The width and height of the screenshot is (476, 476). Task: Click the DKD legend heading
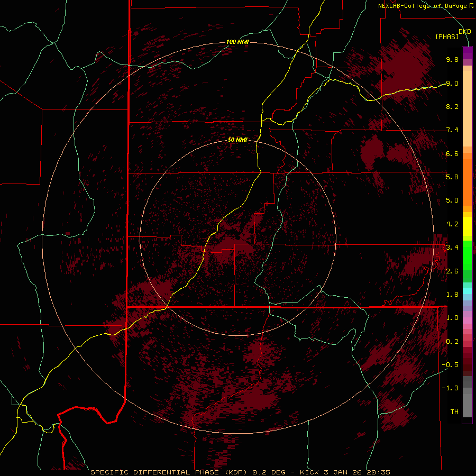pyautogui.click(x=464, y=32)
